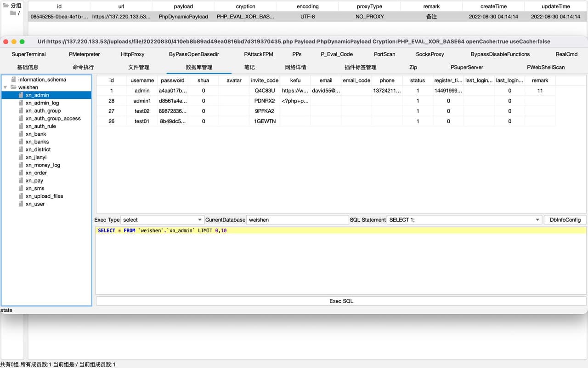Click the NO_PROXY cell in background table
588x368 pixels.
pos(369,17)
